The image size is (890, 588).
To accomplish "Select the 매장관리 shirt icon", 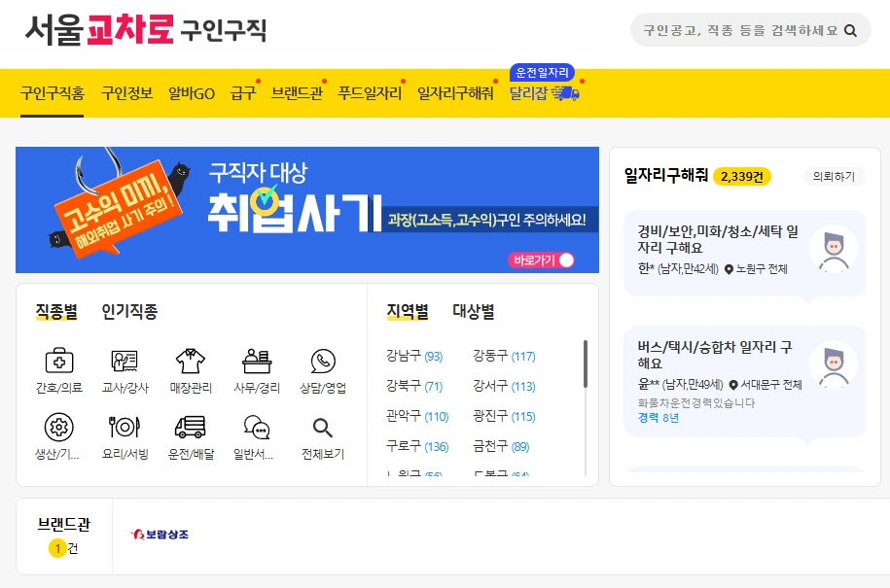I will (x=191, y=361).
